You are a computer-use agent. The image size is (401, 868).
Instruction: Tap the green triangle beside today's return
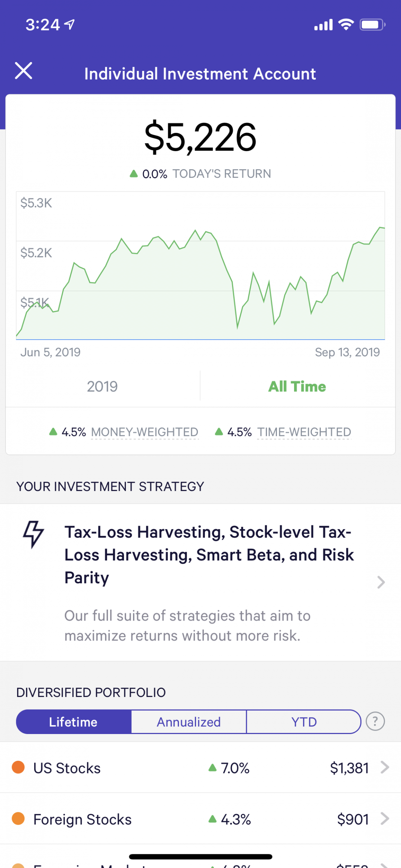[x=134, y=174]
